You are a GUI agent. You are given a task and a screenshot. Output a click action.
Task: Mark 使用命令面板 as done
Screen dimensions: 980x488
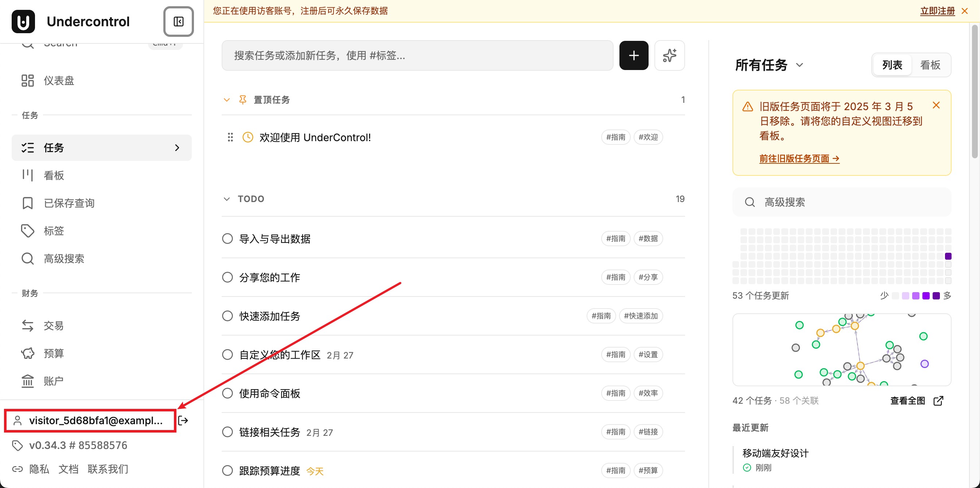(227, 393)
